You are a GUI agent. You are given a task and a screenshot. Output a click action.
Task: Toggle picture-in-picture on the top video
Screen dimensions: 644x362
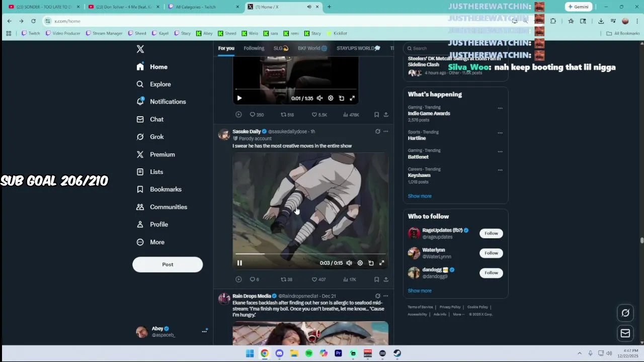pos(342,99)
